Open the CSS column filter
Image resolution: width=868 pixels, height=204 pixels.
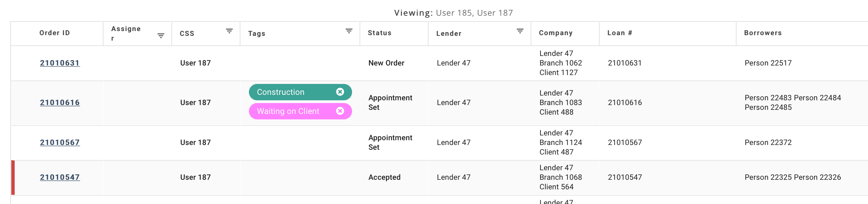pos(229,31)
